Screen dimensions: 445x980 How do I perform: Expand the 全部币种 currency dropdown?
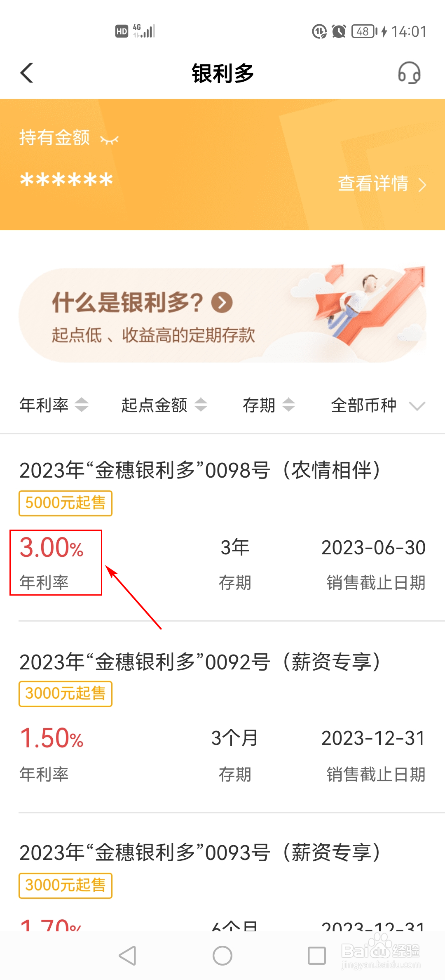[378, 405]
